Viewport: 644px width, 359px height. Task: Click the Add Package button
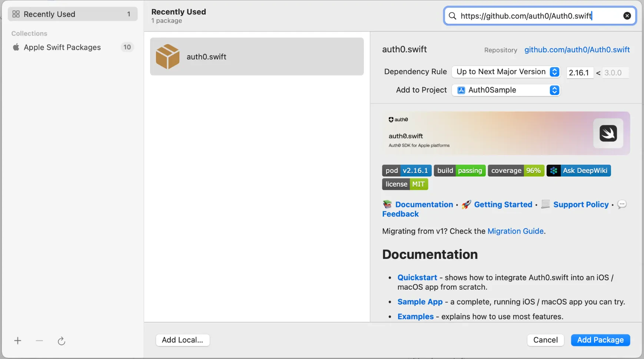[600, 340]
